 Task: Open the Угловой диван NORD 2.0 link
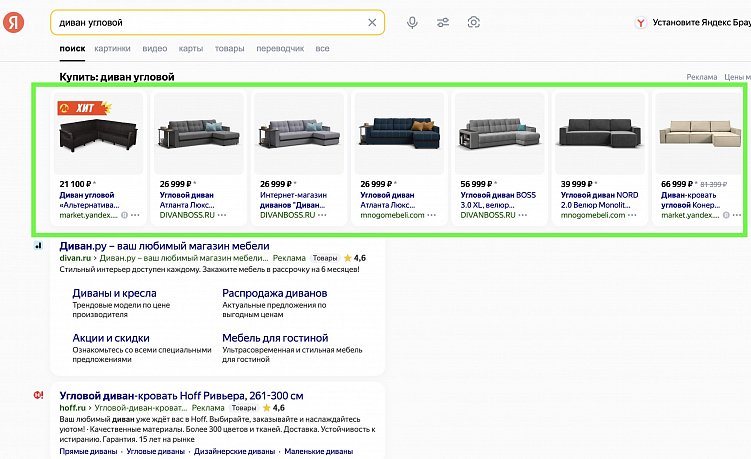tap(599, 200)
